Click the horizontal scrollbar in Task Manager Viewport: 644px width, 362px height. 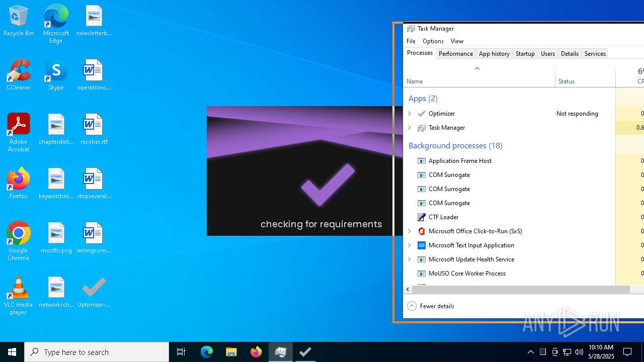coord(521,290)
